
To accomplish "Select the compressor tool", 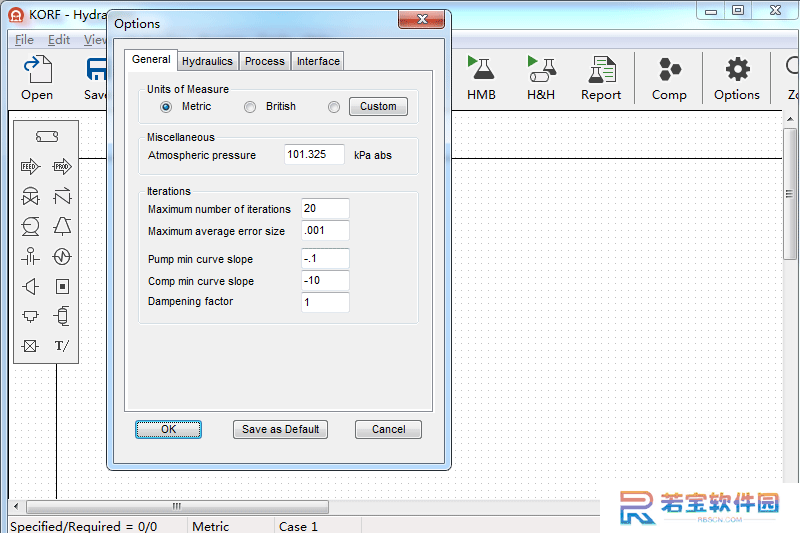I will tap(62, 226).
